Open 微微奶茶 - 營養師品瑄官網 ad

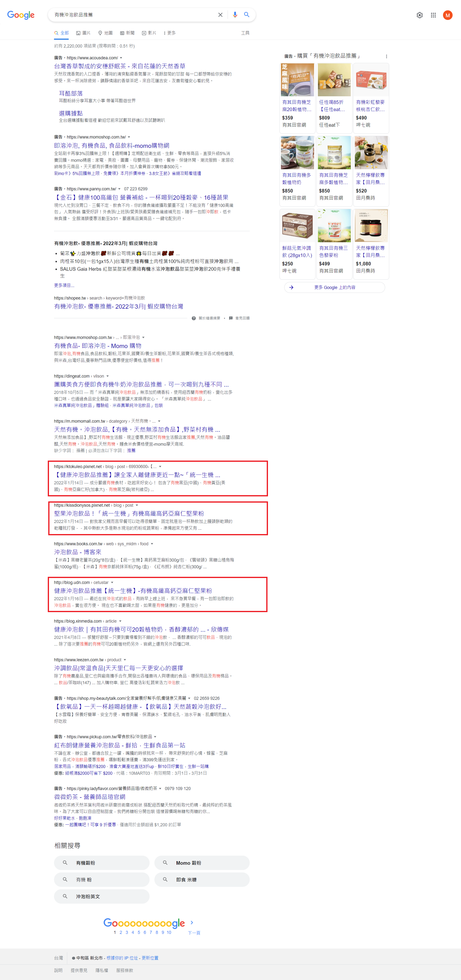[x=90, y=797]
